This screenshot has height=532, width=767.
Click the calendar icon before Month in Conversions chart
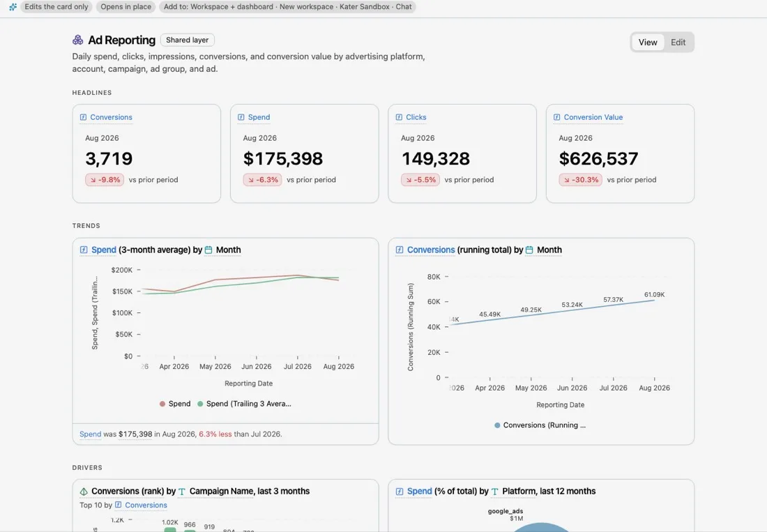529,250
